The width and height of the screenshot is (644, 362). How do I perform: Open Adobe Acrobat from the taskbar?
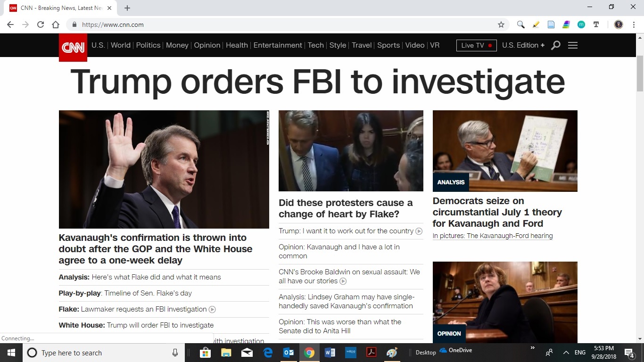coord(372,353)
